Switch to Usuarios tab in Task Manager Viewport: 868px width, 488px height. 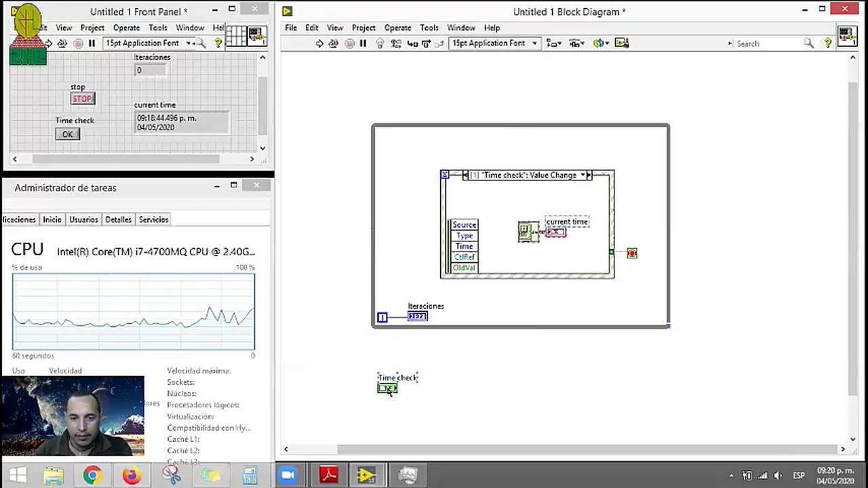click(83, 220)
